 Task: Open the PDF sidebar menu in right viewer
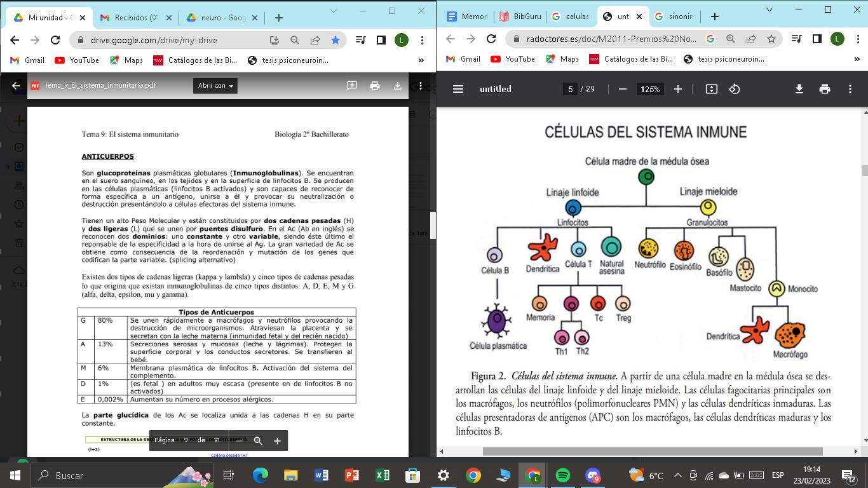click(x=458, y=89)
